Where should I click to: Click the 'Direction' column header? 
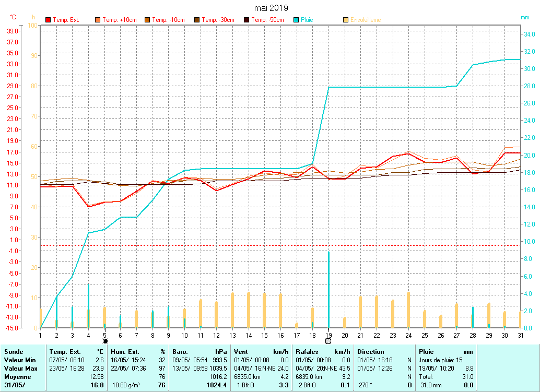[370, 352]
